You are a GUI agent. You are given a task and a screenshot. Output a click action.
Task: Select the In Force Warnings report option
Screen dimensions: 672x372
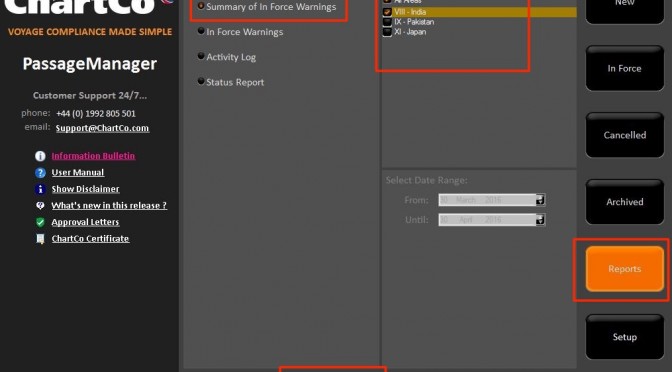(201, 31)
